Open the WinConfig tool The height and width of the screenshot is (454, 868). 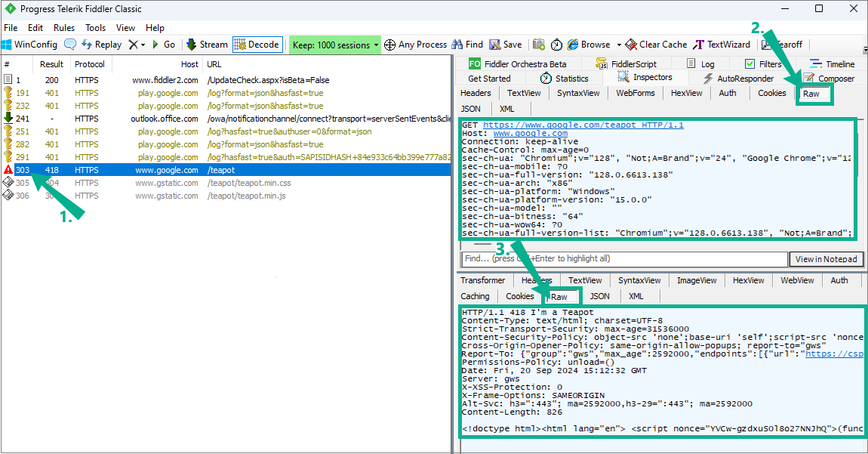pos(30,45)
